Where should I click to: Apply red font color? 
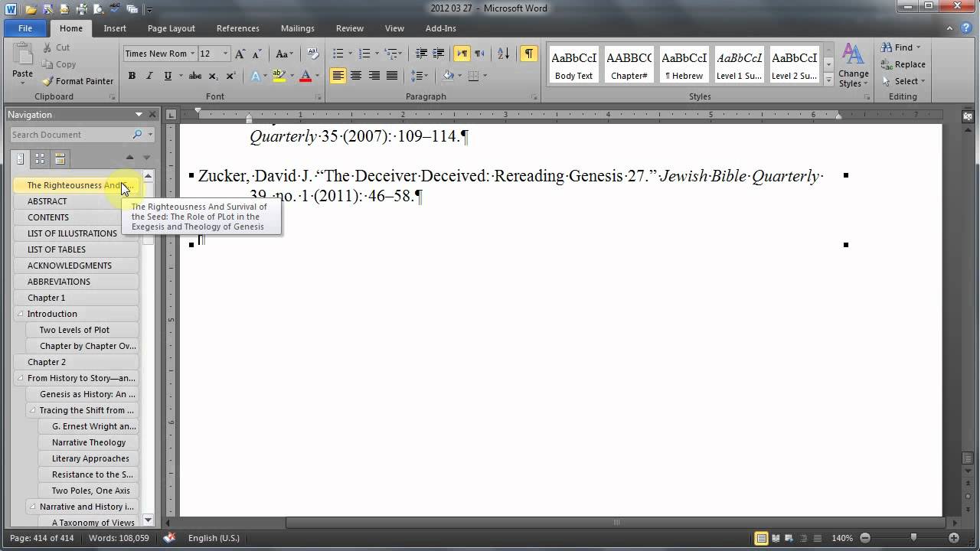tap(305, 76)
